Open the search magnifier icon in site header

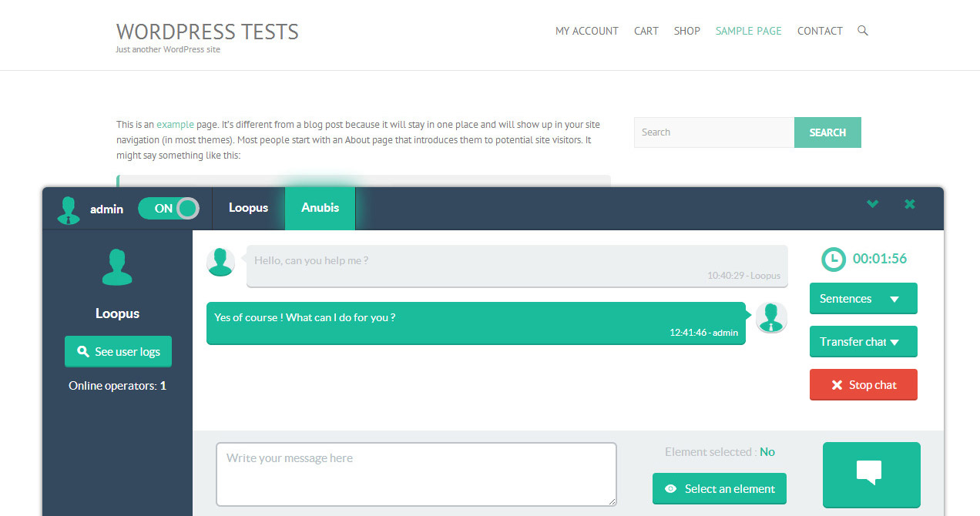point(862,30)
